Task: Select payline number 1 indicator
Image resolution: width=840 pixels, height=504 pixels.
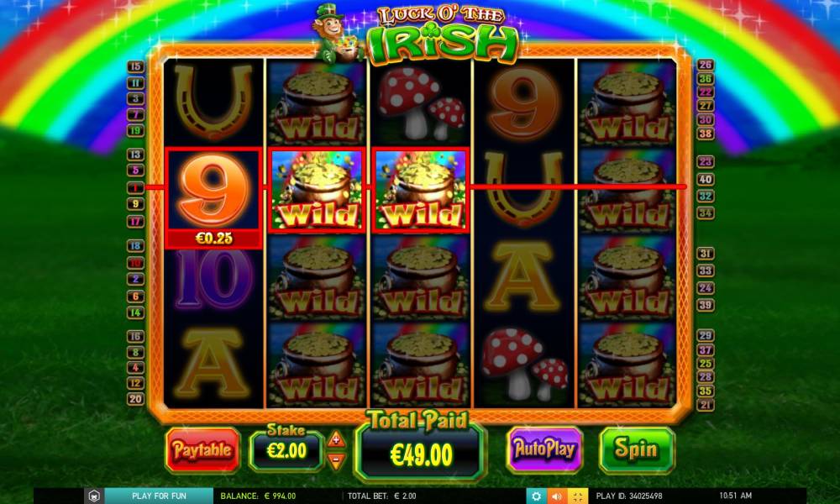Action: (135, 187)
